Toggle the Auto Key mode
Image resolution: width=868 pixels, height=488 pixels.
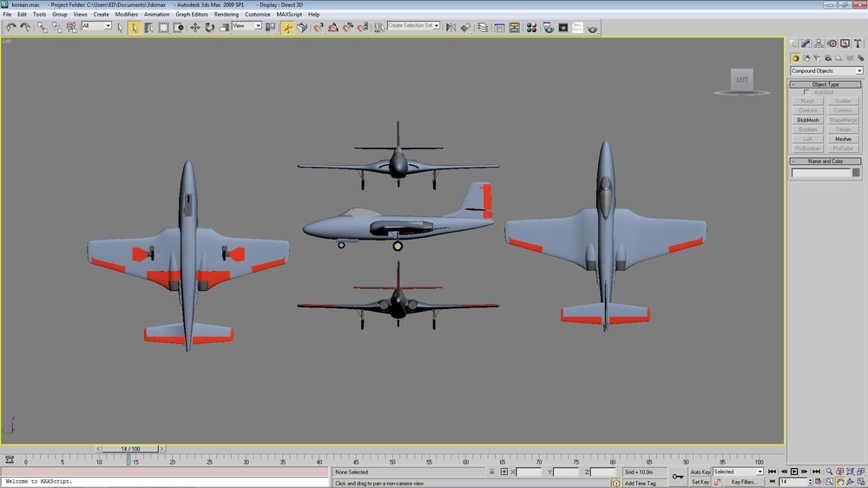coord(700,472)
